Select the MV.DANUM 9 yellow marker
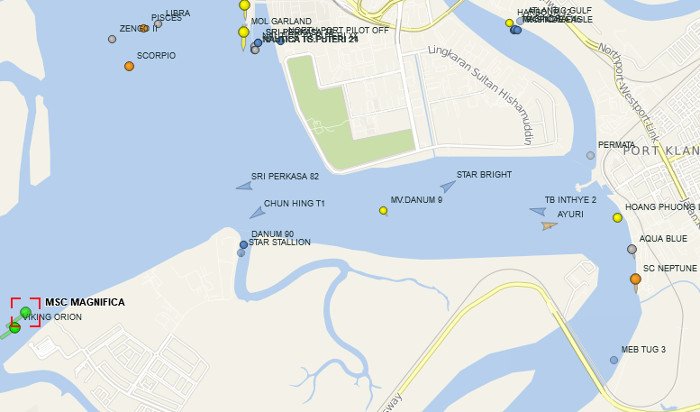Image resolution: width=700 pixels, height=412 pixels. point(383,211)
